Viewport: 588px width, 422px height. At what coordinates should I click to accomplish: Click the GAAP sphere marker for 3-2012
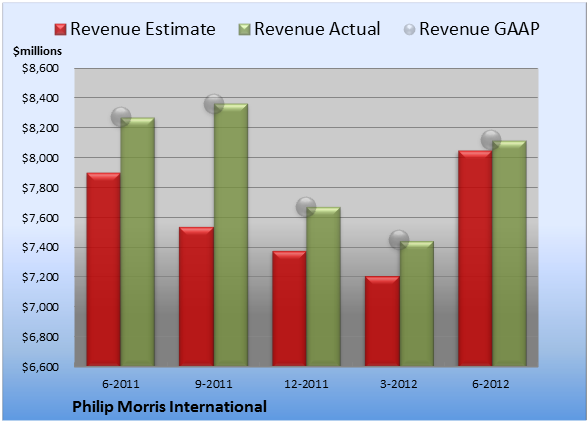click(399, 239)
